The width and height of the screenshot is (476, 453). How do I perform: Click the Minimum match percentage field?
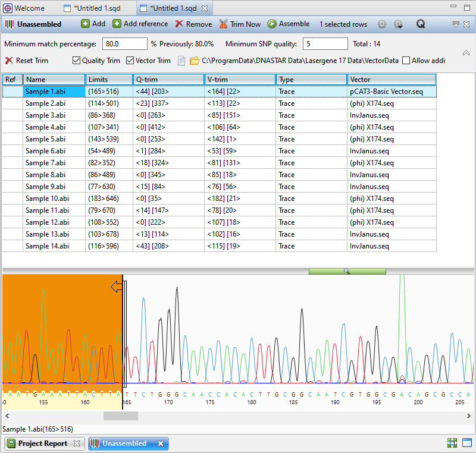coord(125,44)
